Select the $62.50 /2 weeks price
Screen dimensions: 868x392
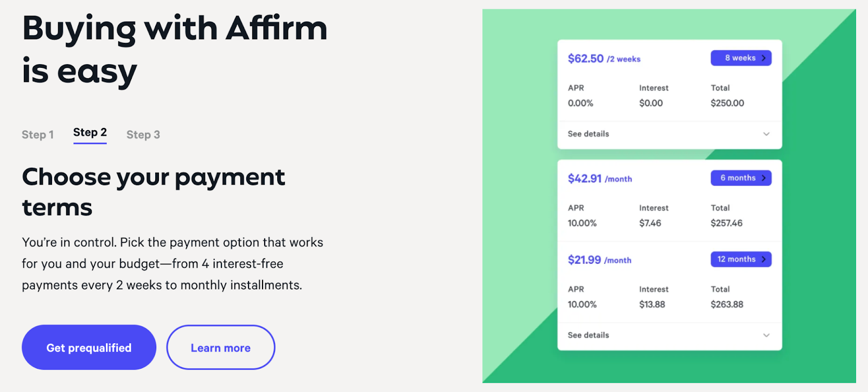point(604,59)
